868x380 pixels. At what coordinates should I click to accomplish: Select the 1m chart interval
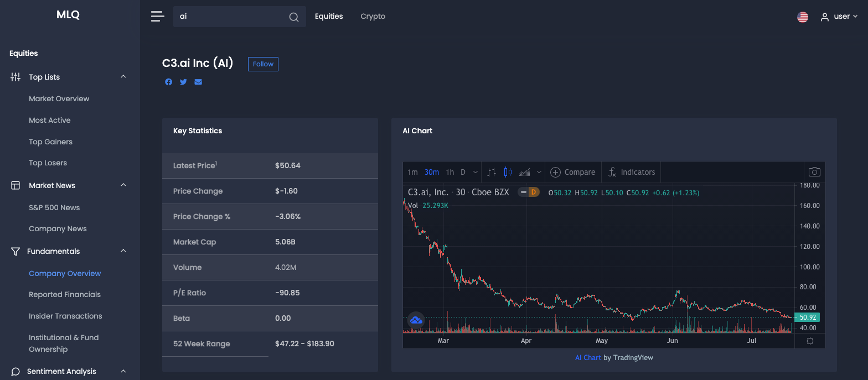pos(412,172)
